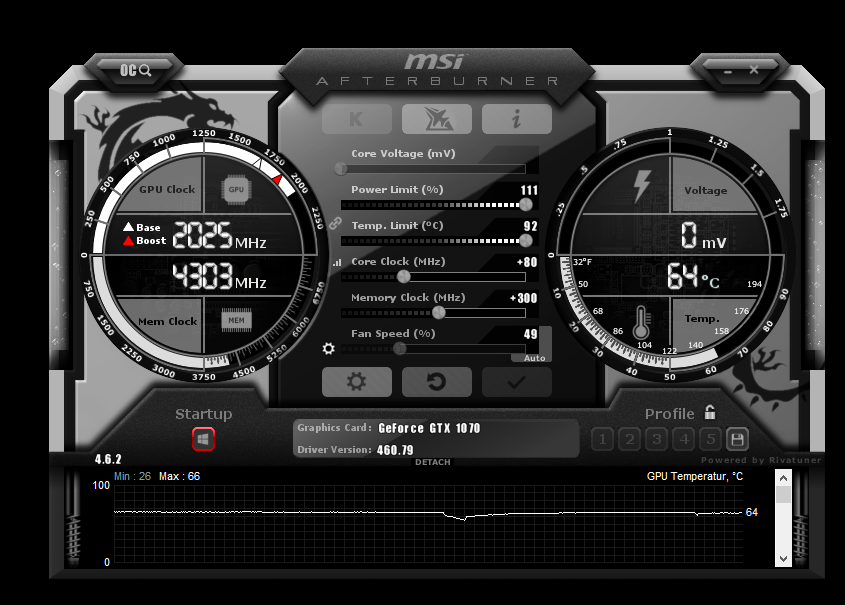Click the GPU chip icon in the clock gauge
The image size is (845, 605).
coord(236,189)
